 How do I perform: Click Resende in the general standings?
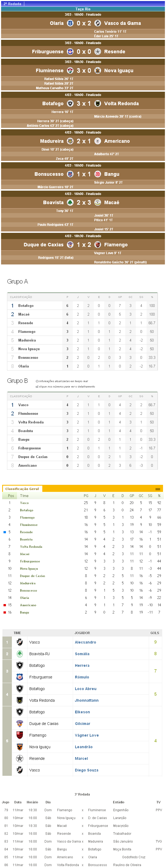pos(26,532)
